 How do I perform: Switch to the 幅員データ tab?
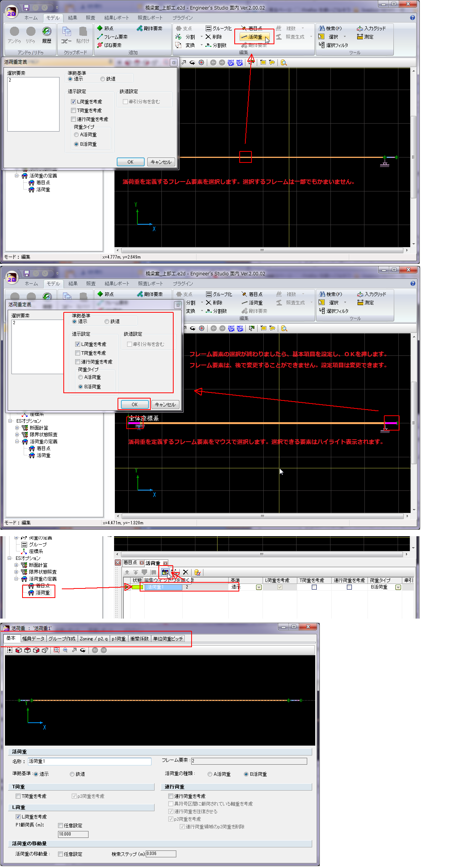point(33,639)
